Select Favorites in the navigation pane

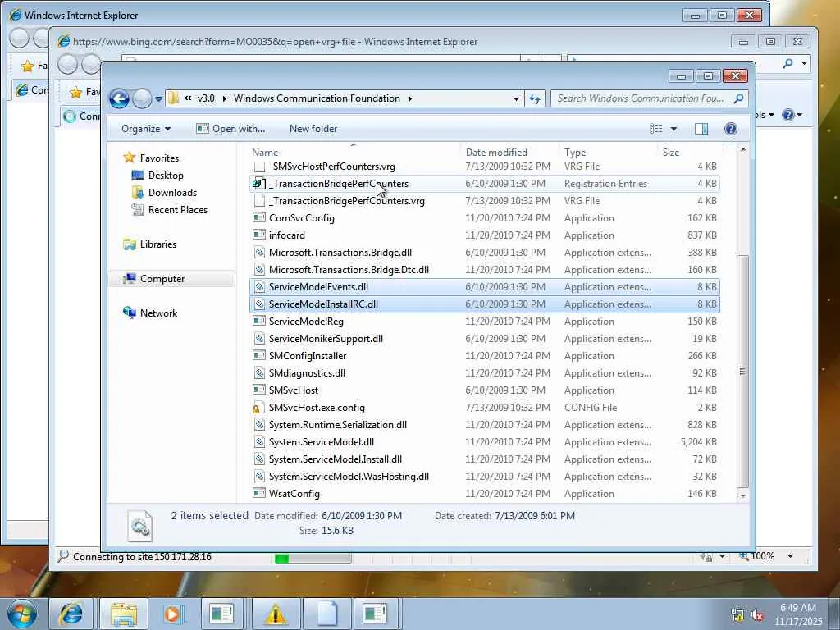tap(159, 158)
